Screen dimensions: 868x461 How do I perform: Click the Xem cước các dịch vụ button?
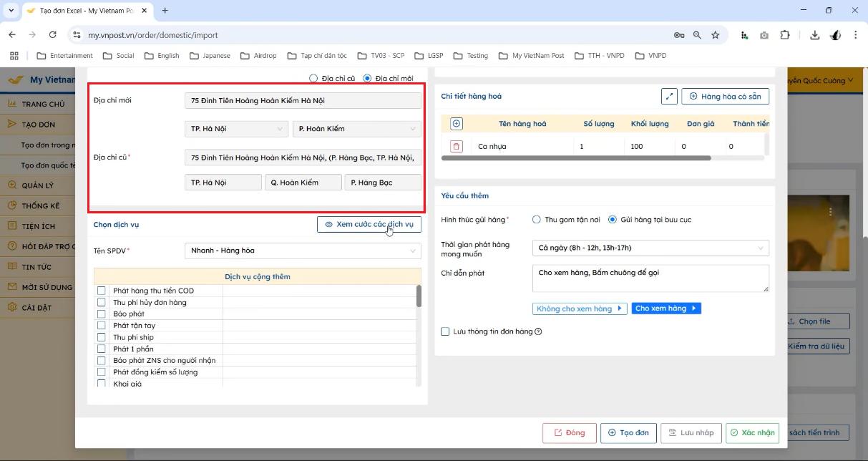point(369,224)
